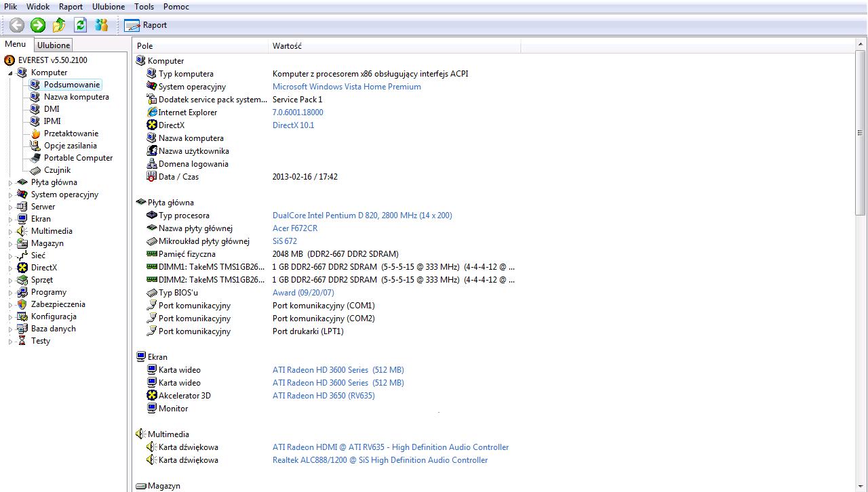This screenshot has width=868, height=492.
Task: Open the DirectX 10.1 link
Action: pos(293,125)
